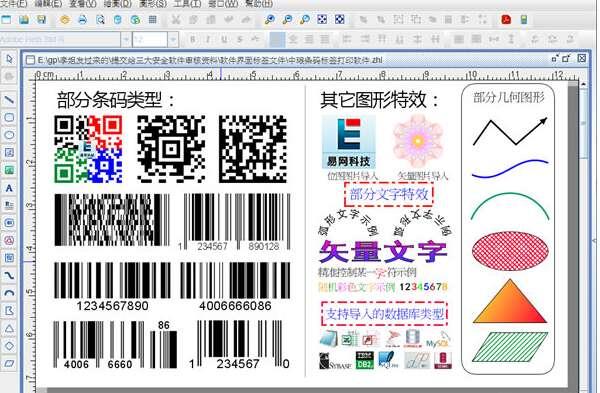Click the green globe database icon
600x393 pixels.
tap(135, 19)
